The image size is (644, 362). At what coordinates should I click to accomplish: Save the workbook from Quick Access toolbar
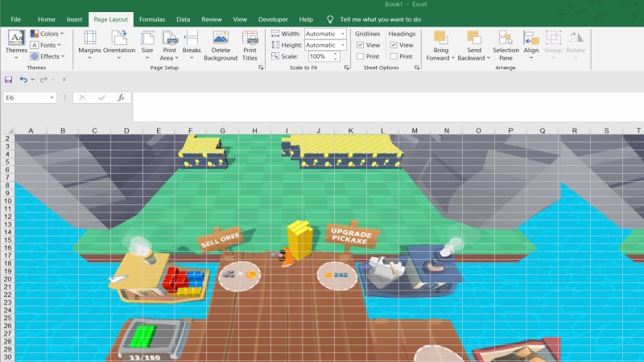9,80
